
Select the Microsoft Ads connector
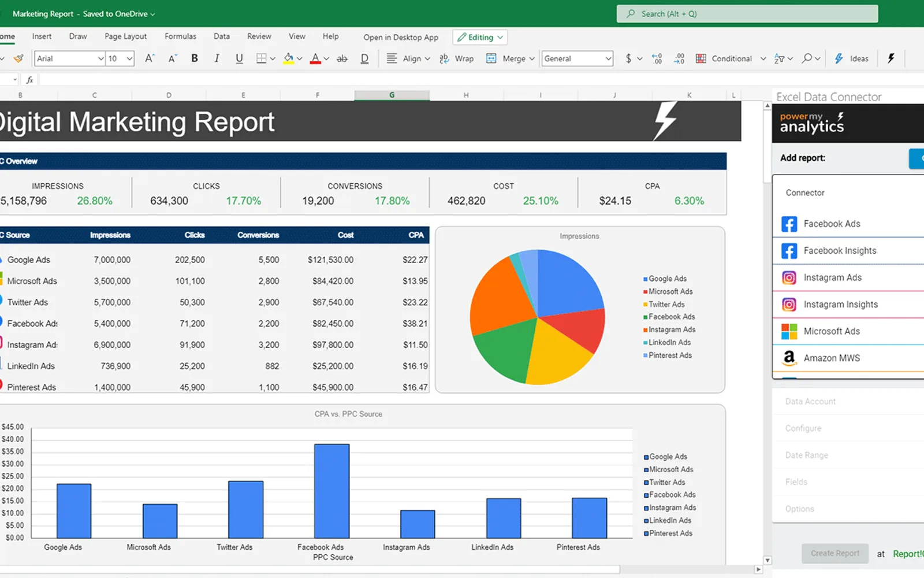[x=848, y=331]
